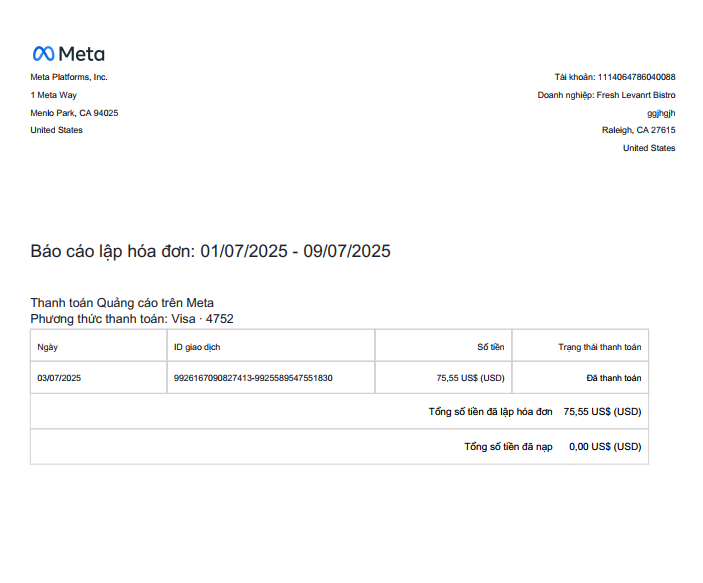Select the address line '1 Meta Way'
Image resolution: width=703 pixels, height=583 pixels.
54,95
